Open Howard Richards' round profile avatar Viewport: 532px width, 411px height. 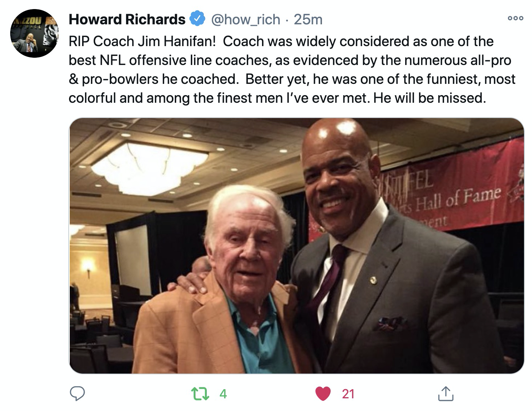point(35,33)
